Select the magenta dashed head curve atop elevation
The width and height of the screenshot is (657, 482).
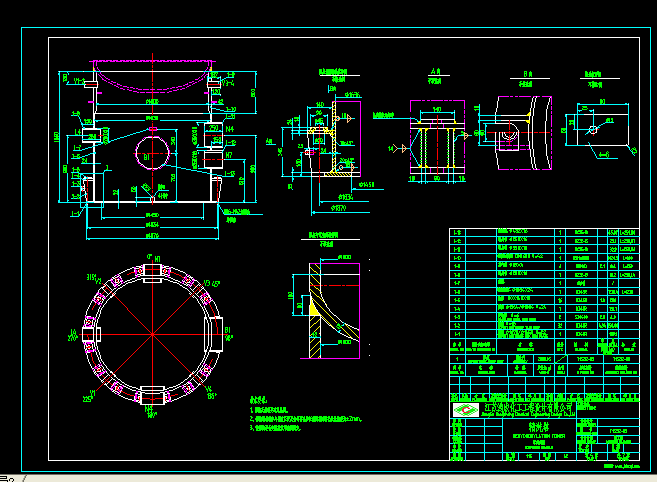pyautogui.click(x=153, y=77)
